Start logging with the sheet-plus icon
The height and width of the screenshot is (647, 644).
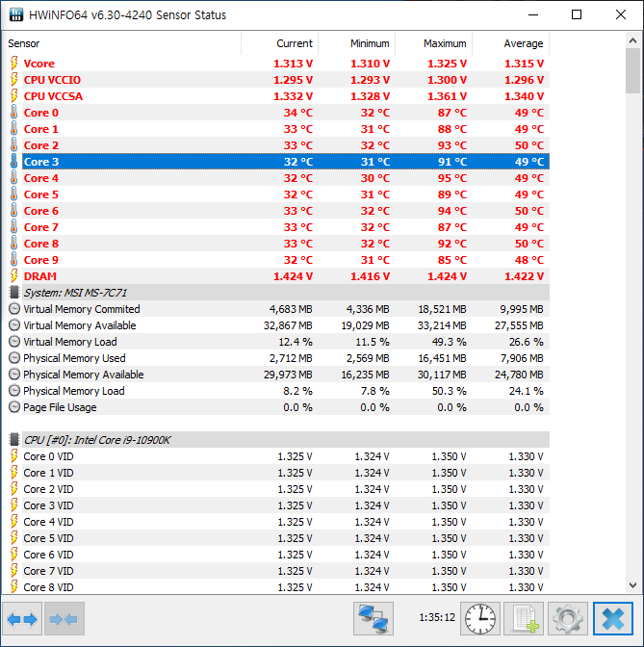524,618
